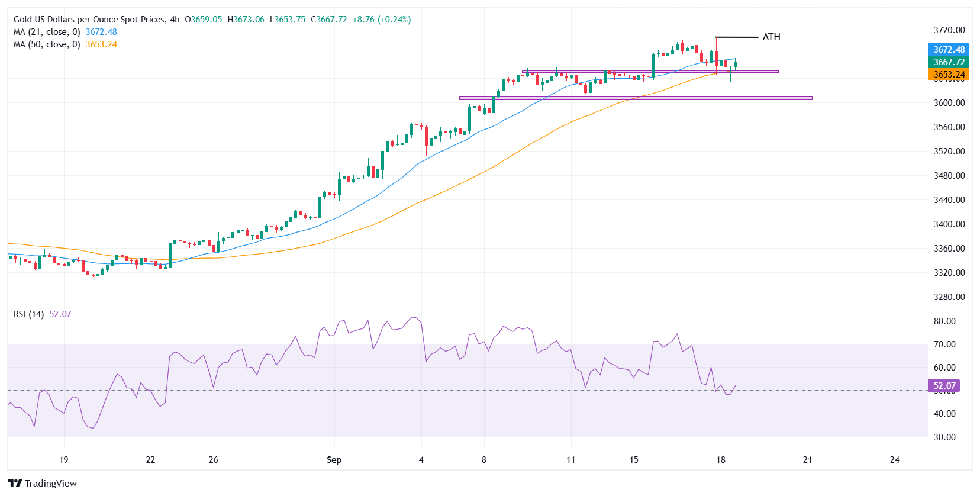
Task: Click the RSI (14) indicator label
Action: (28, 314)
